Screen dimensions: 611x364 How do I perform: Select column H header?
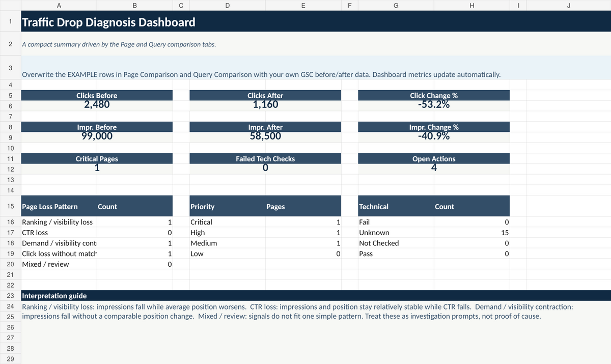point(471,6)
